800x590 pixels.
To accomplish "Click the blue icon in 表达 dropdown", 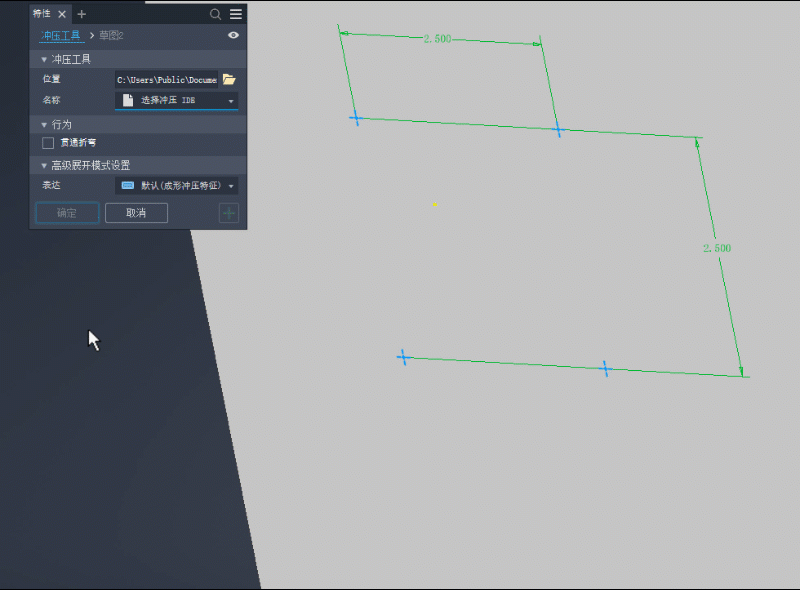I will click(x=128, y=185).
